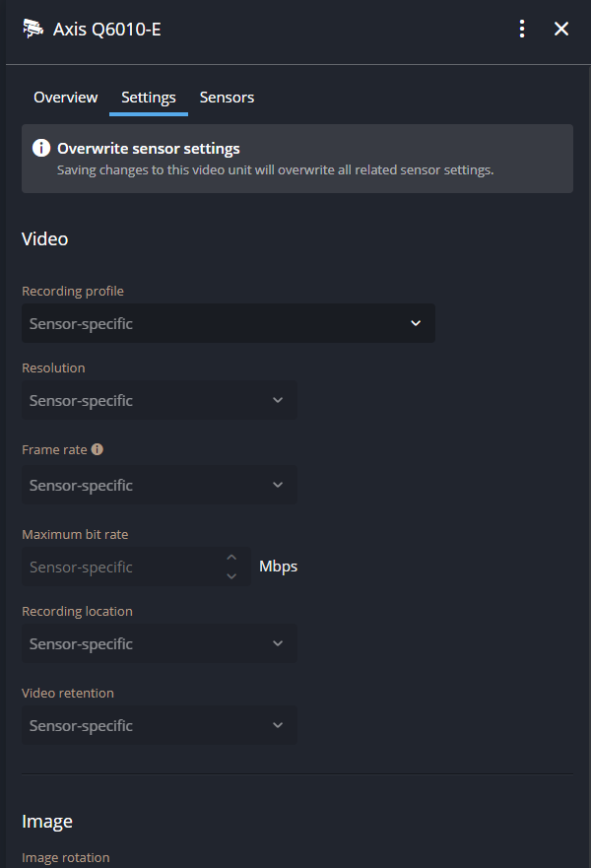Viewport: 591px width, 868px height.
Task: Open the Frame rate dropdown
Action: [158, 485]
